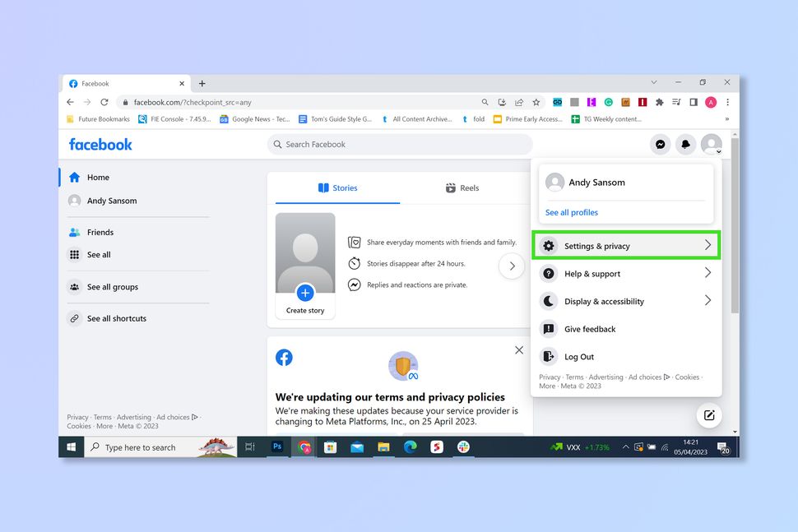Click See all menu grid icon
798x532 pixels.
[74, 254]
